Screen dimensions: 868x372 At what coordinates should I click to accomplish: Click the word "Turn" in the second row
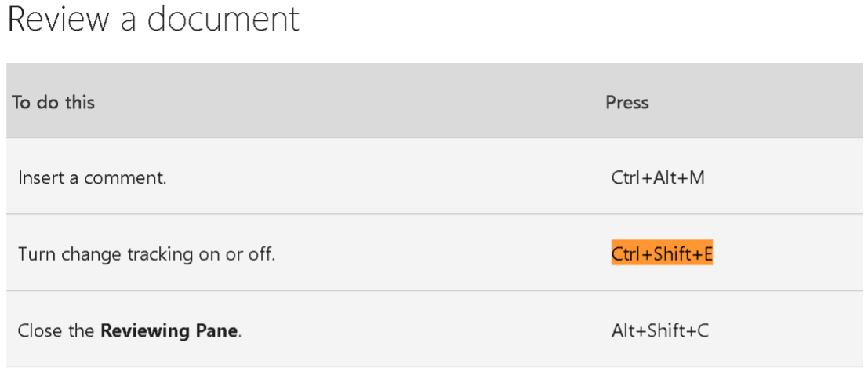click(38, 254)
